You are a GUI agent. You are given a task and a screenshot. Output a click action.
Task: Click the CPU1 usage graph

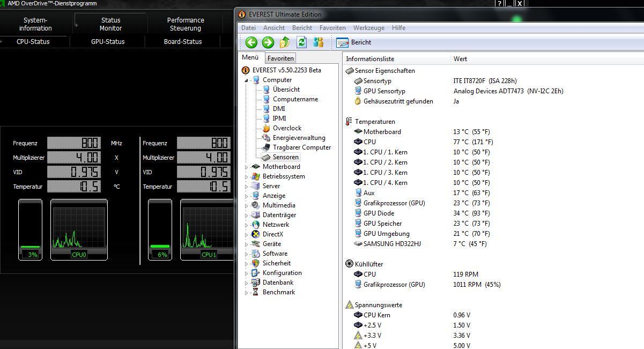208,229
